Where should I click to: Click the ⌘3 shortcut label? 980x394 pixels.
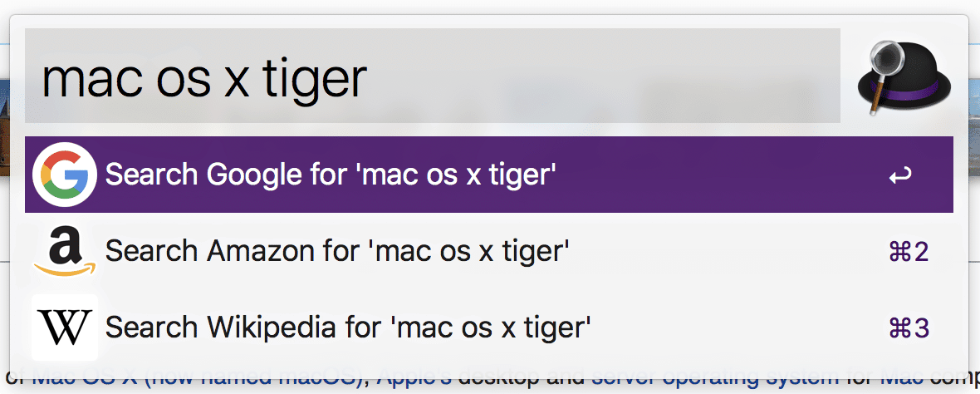[x=908, y=328]
